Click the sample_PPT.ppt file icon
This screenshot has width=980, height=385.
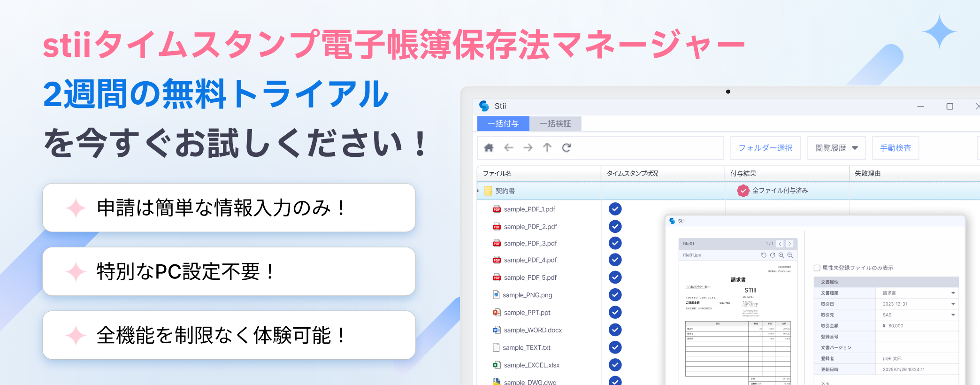(x=497, y=312)
